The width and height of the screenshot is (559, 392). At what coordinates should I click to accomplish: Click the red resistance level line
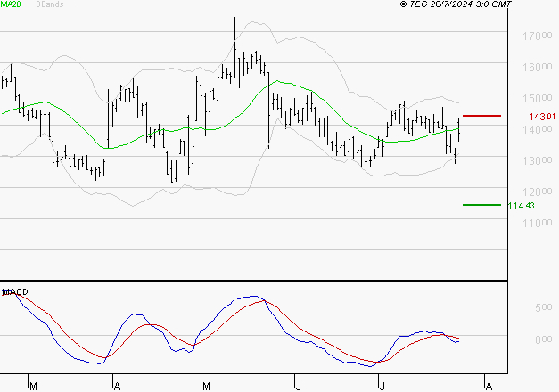coord(481,116)
